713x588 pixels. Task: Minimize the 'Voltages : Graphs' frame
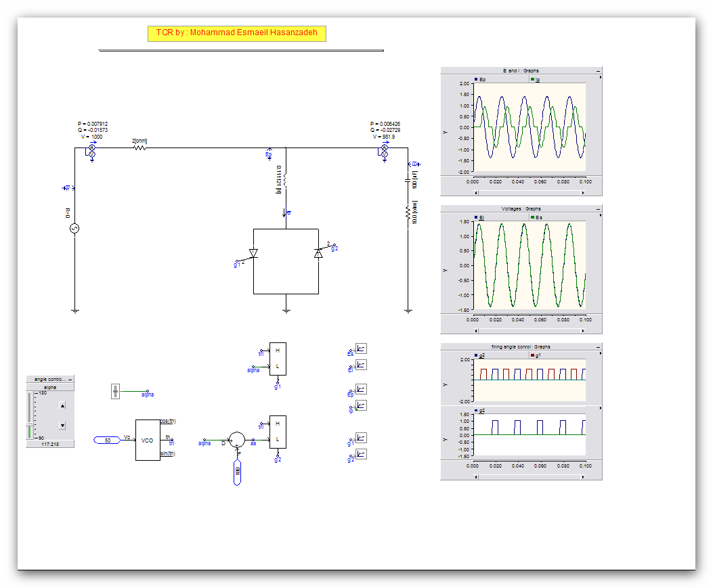598,209
